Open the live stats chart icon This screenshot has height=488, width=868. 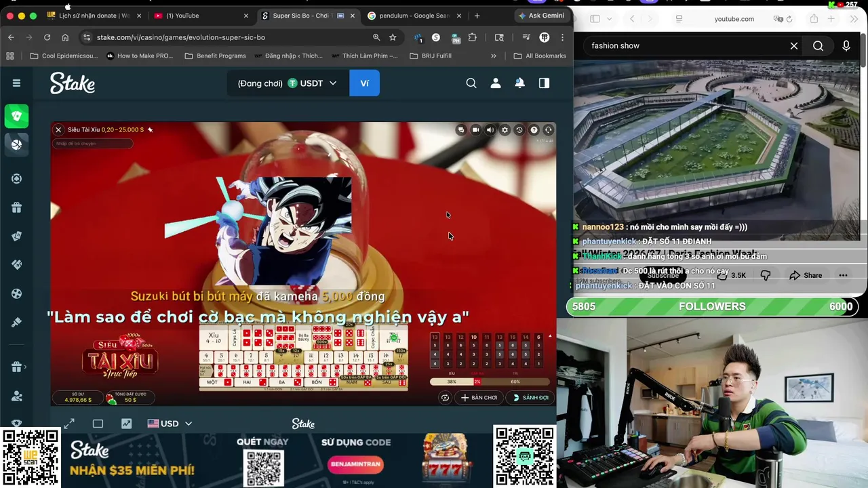(126, 424)
